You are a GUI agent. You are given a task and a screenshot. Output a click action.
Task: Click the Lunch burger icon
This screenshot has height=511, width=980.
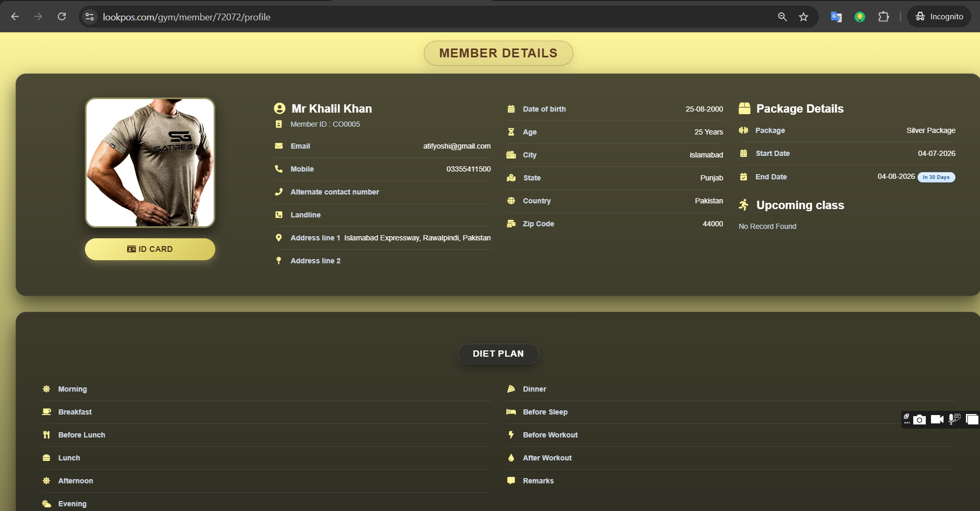(x=46, y=458)
